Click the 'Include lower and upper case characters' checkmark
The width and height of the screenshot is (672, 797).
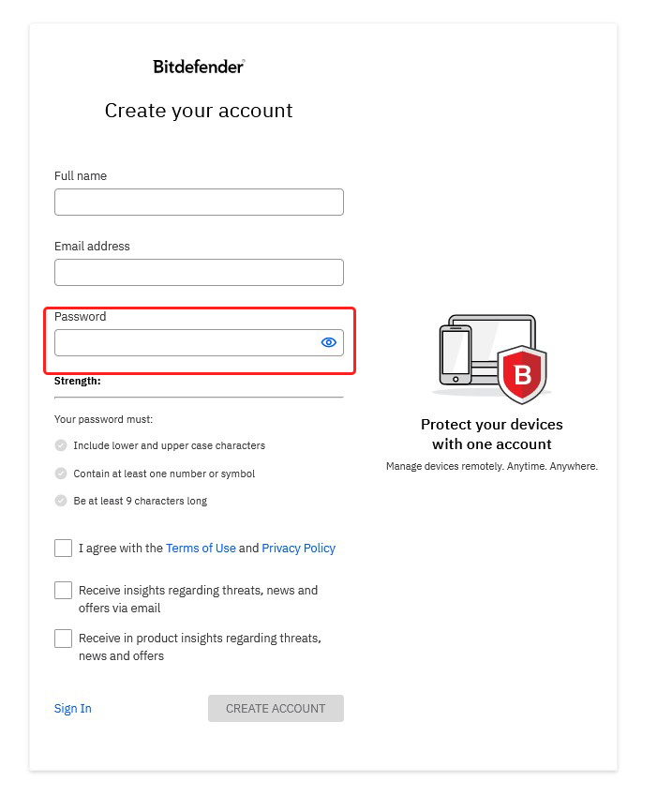pyautogui.click(x=61, y=445)
